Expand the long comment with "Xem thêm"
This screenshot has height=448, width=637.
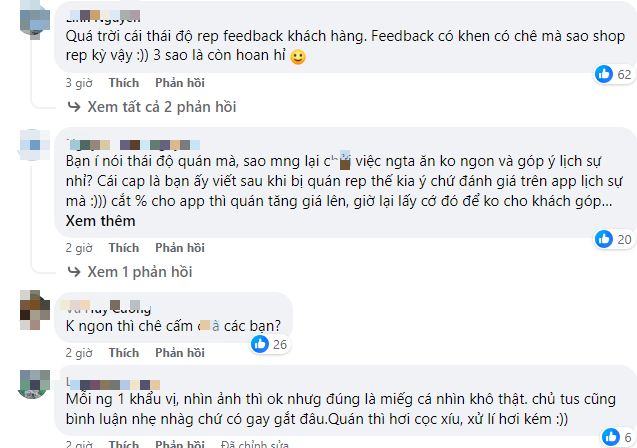tap(98, 220)
